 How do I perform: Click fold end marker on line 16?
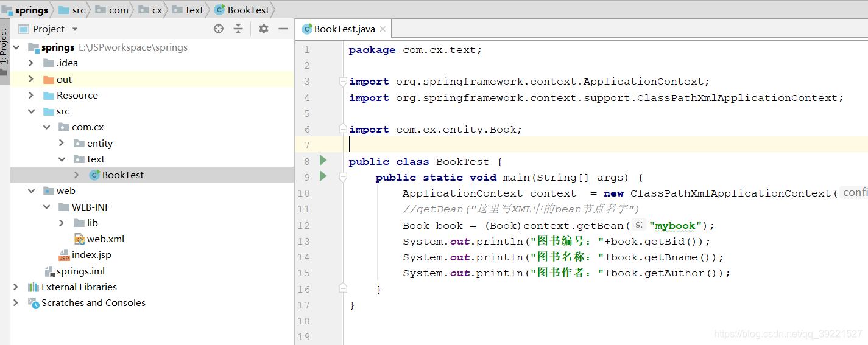343,288
